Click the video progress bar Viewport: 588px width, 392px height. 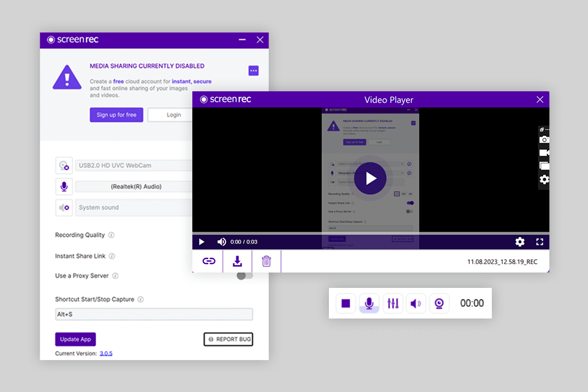(371, 233)
